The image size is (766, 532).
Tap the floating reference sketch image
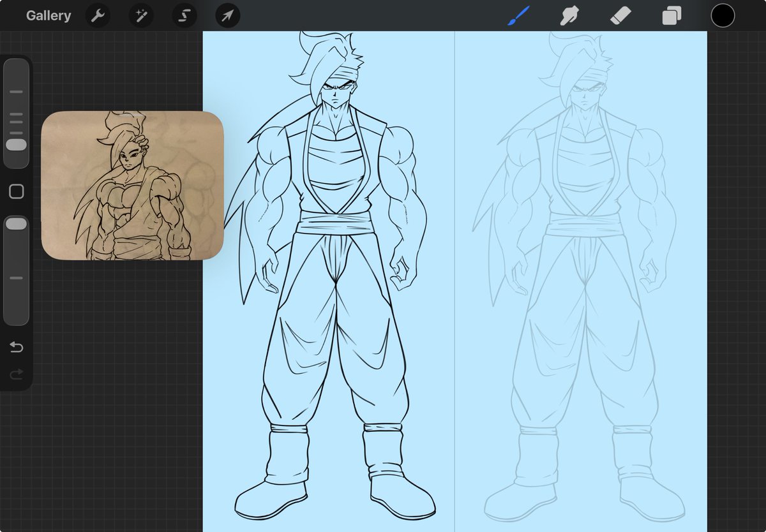coord(132,186)
